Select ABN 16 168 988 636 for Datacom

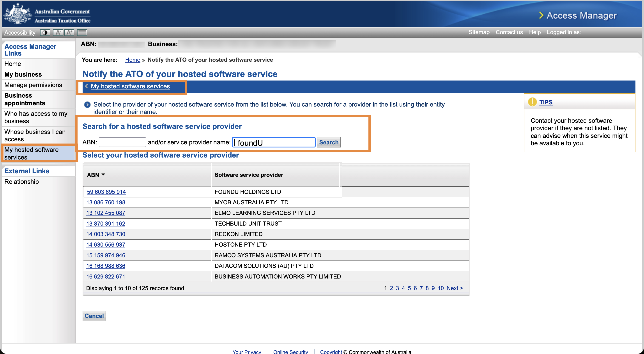coord(106,266)
